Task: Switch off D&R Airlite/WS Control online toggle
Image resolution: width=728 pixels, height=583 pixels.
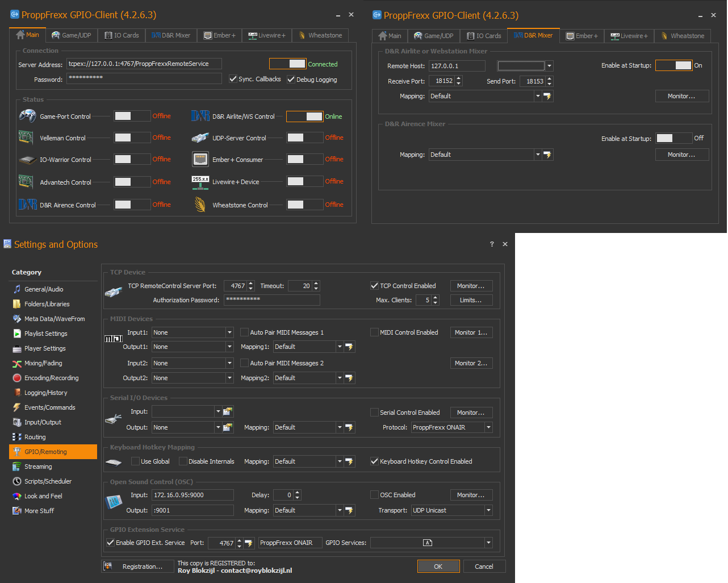Action: point(304,116)
